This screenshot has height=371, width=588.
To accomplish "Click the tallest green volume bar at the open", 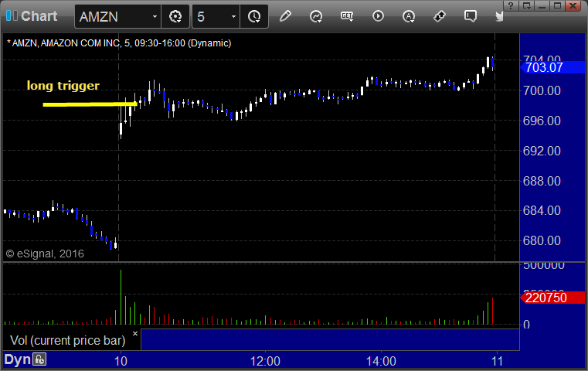I will pyautogui.click(x=121, y=297).
